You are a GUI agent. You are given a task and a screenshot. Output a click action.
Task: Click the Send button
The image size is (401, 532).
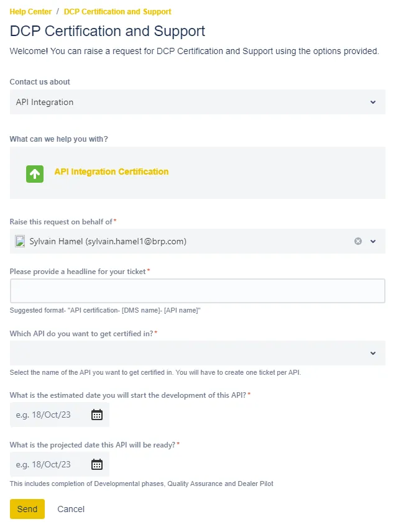point(27,509)
